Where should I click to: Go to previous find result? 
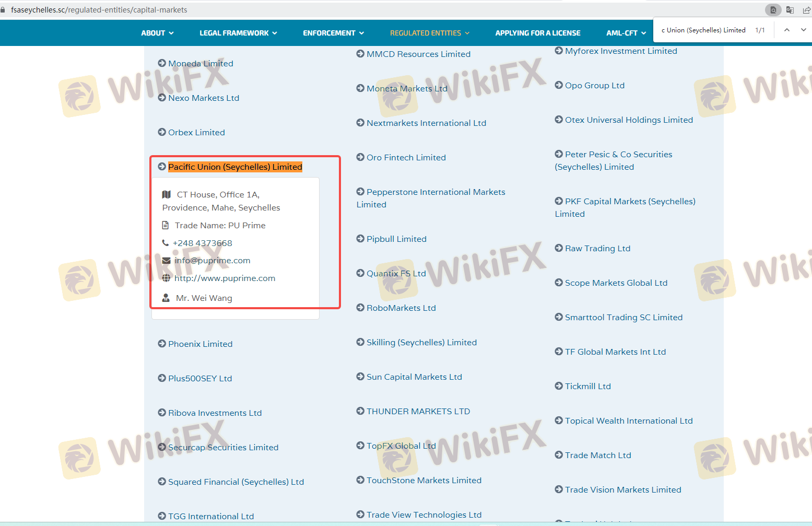786,30
